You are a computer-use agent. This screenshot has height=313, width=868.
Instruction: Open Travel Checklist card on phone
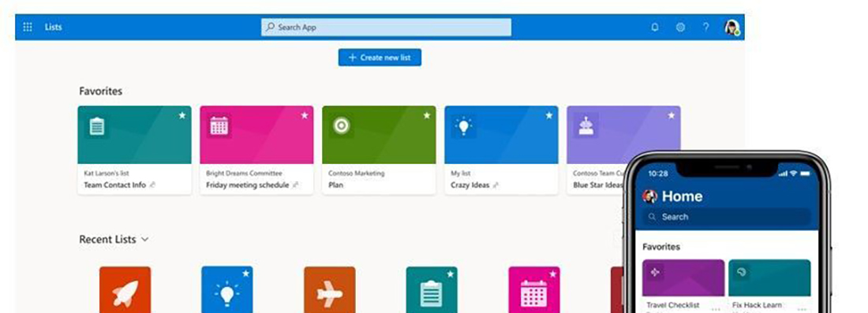[683, 286]
